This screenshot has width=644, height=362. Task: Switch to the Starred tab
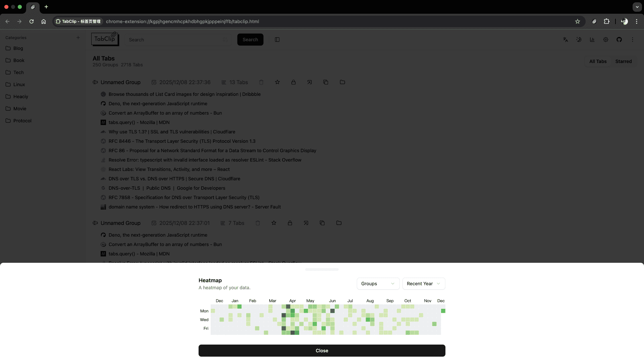(x=623, y=61)
